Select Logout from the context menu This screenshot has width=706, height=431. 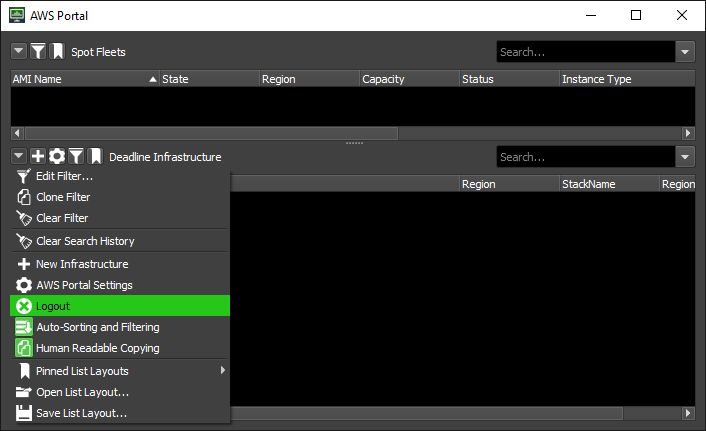(x=120, y=306)
